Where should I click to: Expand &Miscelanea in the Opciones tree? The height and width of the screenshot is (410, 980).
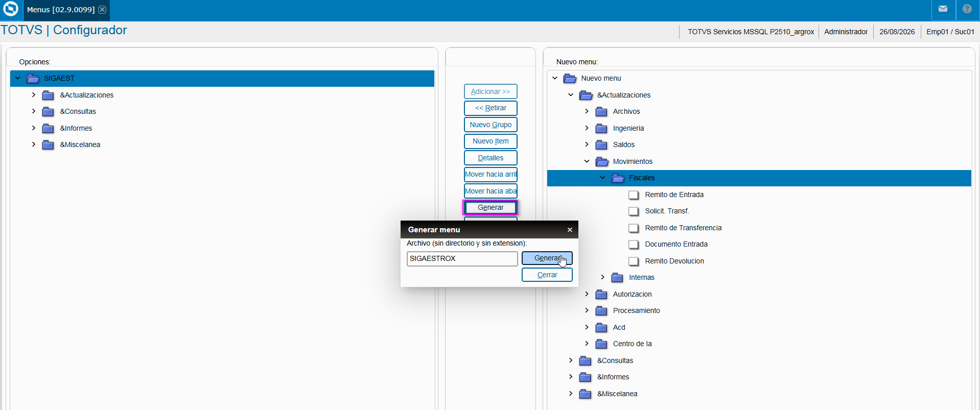(34, 144)
